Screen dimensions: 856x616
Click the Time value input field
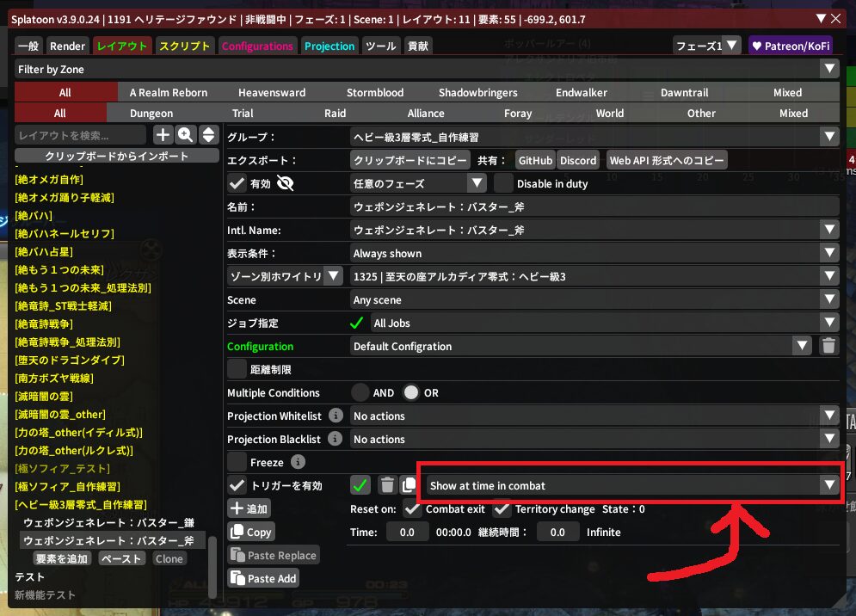tap(408, 532)
